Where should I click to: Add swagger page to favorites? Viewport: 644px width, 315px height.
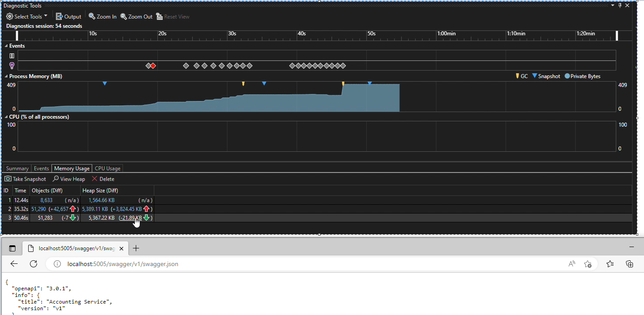coord(588,264)
